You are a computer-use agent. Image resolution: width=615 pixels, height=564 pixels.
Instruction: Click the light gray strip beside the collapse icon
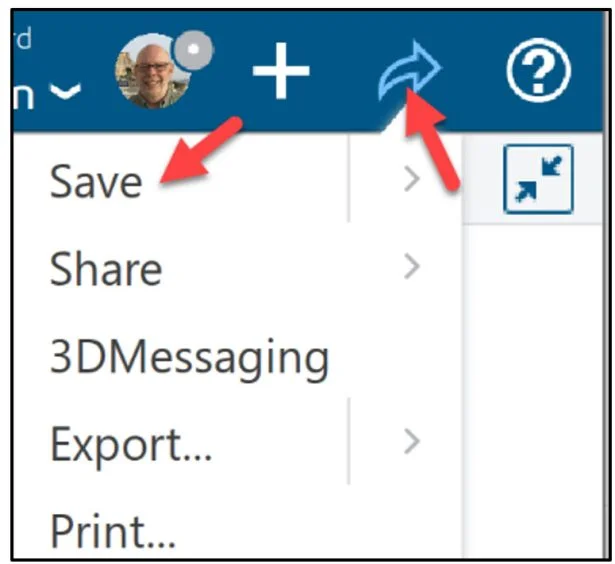482,179
